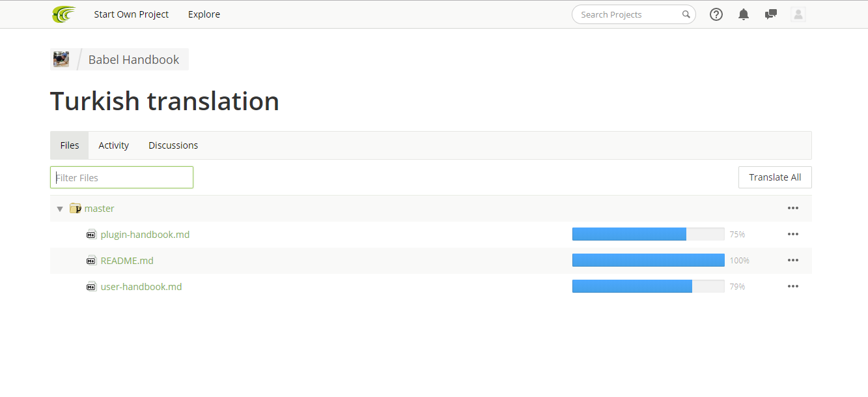Open the three-dot menu for README.md

(792, 260)
